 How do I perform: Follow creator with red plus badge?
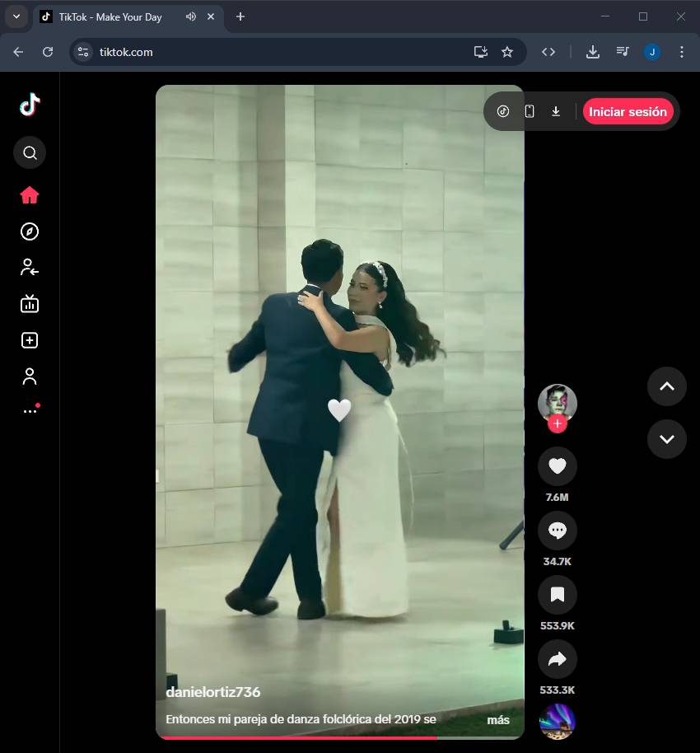coord(558,424)
